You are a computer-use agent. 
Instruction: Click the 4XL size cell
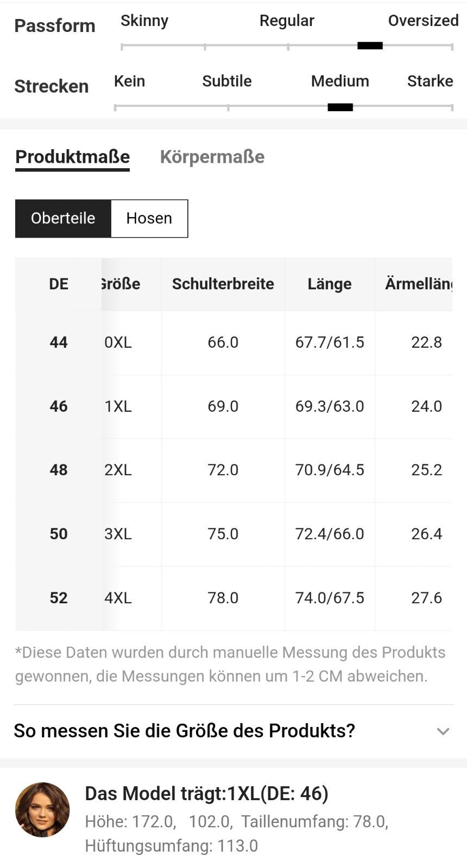pos(118,598)
